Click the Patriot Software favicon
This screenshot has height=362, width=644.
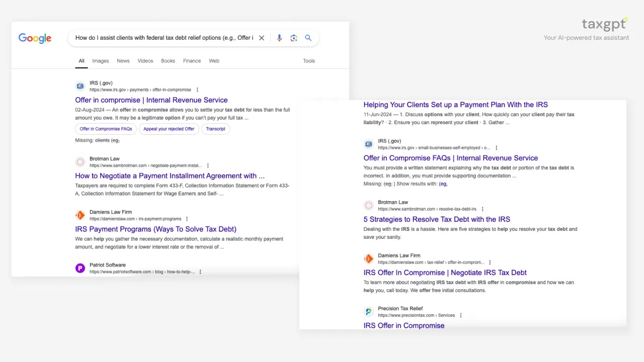(80, 268)
